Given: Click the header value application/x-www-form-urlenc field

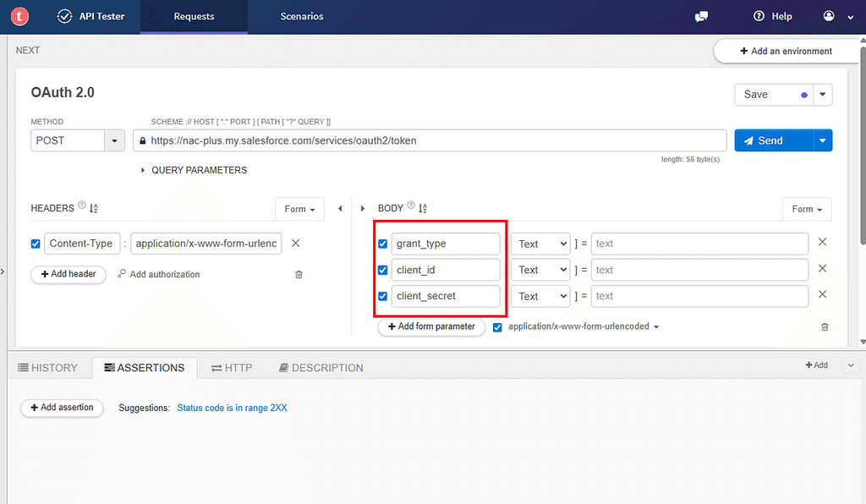Looking at the screenshot, I should [x=206, y=244].
